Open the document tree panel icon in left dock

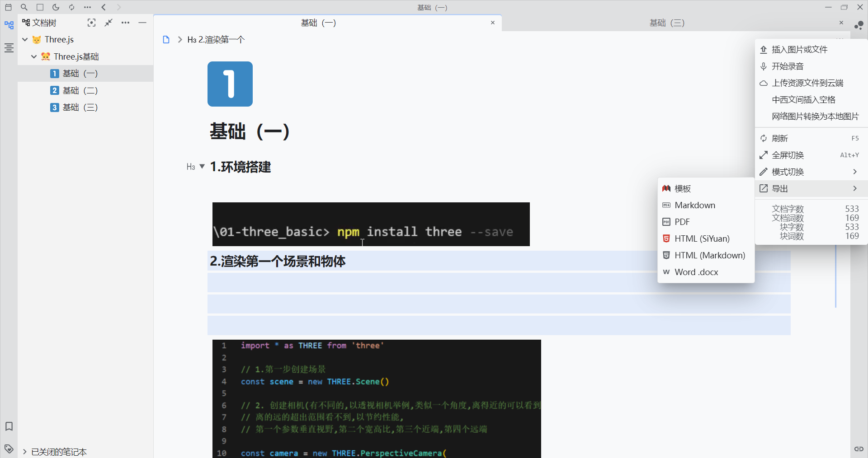click(9, 25)
